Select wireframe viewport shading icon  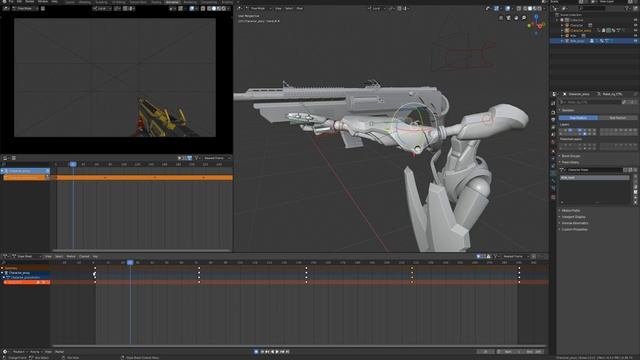(x=525, y=9)
